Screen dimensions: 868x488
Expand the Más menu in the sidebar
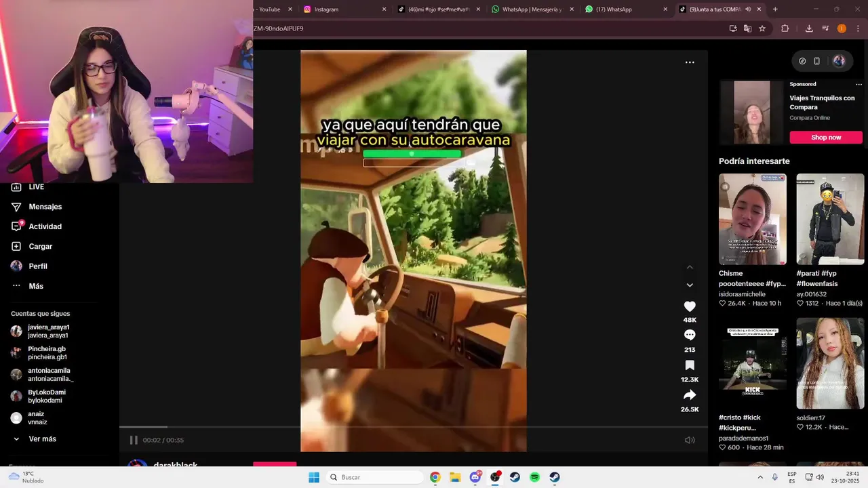27,286
